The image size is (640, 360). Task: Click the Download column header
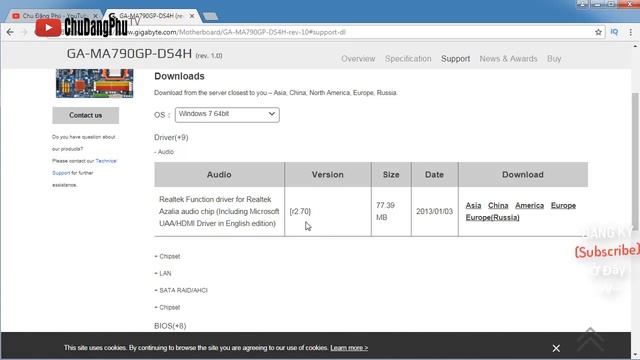pos(523,175)
